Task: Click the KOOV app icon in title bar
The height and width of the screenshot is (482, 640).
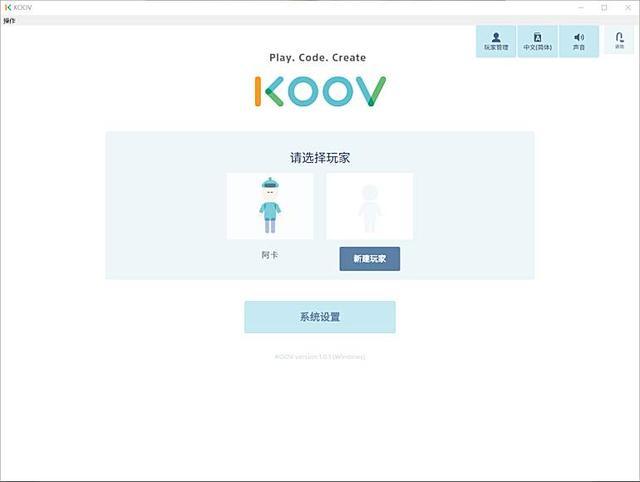Action: [x=8, y=7]
